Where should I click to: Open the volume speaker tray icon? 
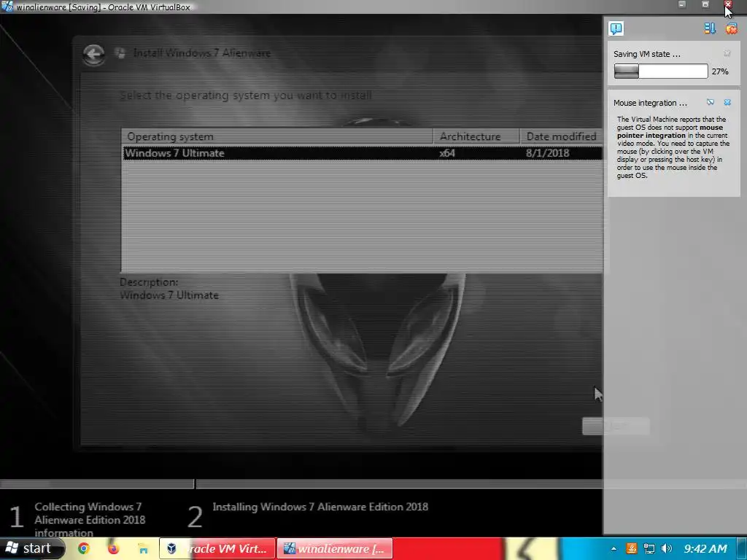point(667,548)
